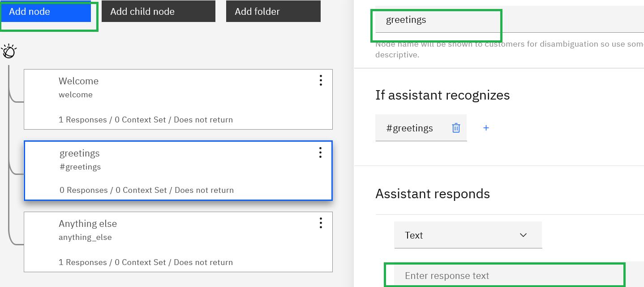644x287 pixels.
Task: Select the greetings dialog node
Action: 178,170
